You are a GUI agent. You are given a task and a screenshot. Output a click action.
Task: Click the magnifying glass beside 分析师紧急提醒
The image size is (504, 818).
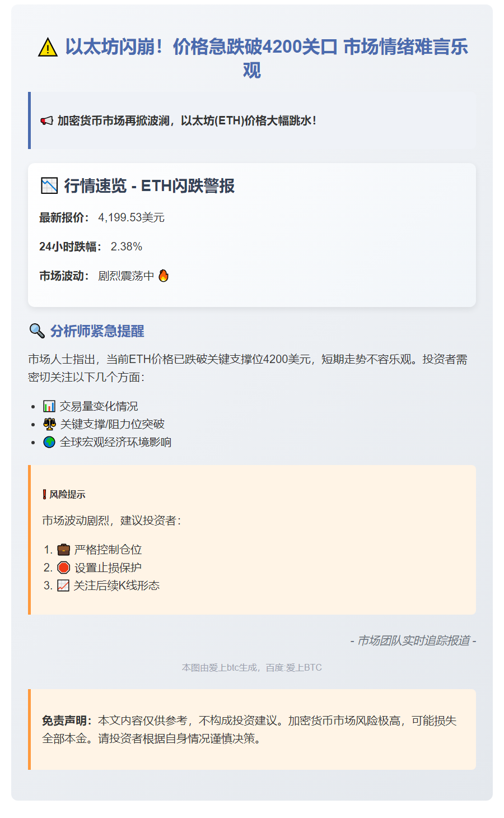coord(37,331)
